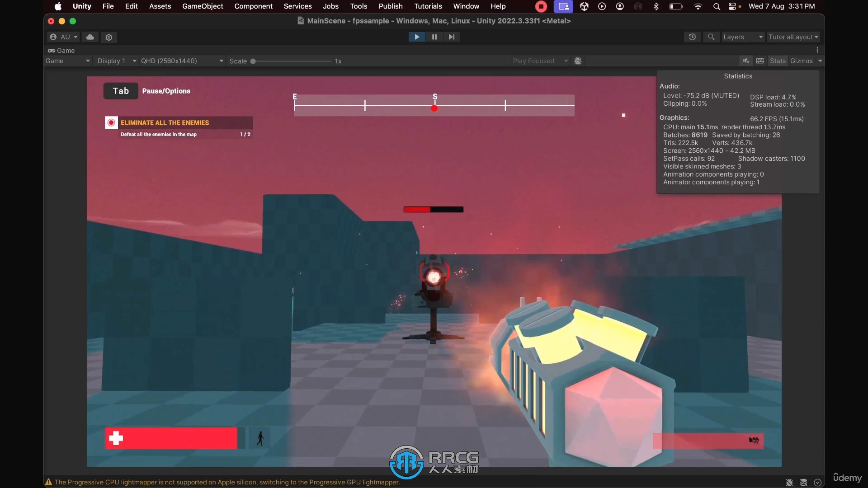Toggle the Mute audio button
The image size is (868, 488).
[x=746, y=60]
